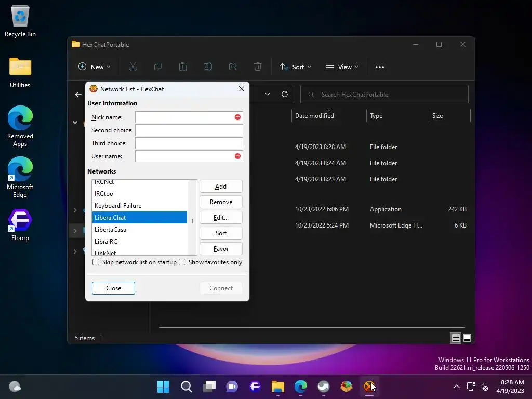Select LibertaCasa in the networks list

139,229
